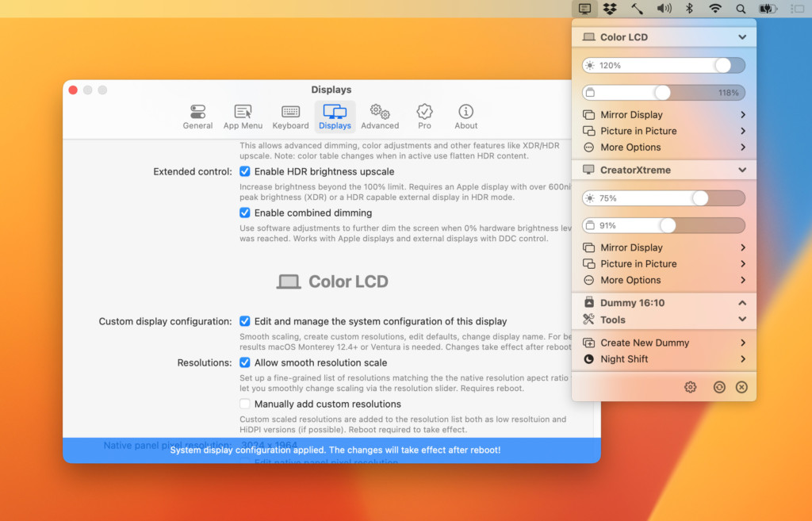Enable Manually add custom resolutions
Image resolution: width=812 pixels, height=521 pixels.
pyautogui.click(x=245, y=404)
